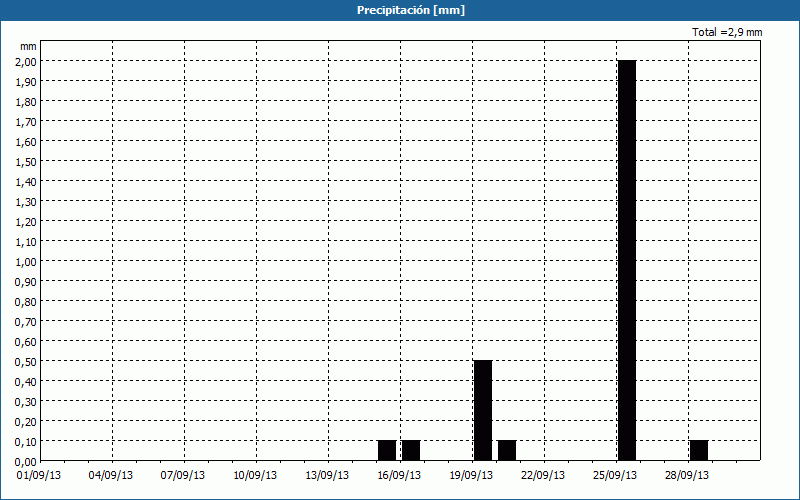This screenshot has height=500, width=800.
Task: Click the '1,80' y-axis value
Action: 27,102
